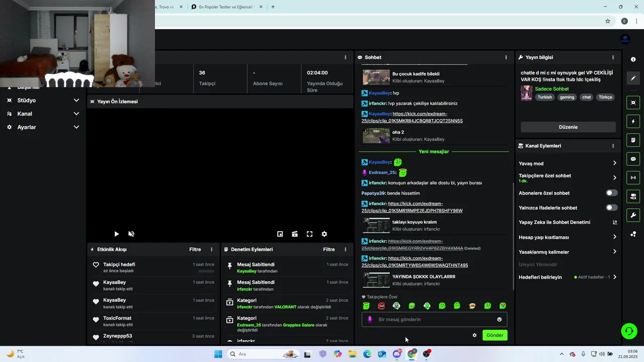Viewport: 644px width, 362px height.
Task: Open 'taklayı koyuyo kralım' clip thumbnail
Action: [376, 225]
